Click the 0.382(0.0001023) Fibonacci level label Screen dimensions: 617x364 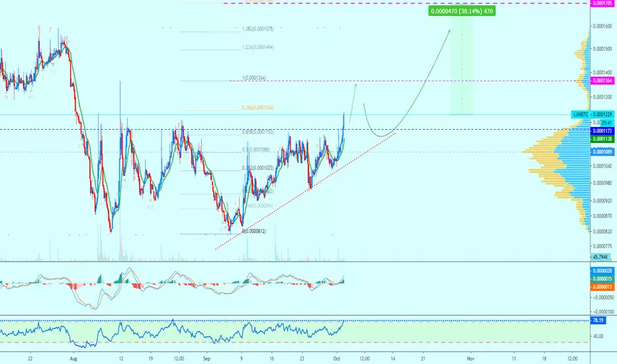[258, 168]
